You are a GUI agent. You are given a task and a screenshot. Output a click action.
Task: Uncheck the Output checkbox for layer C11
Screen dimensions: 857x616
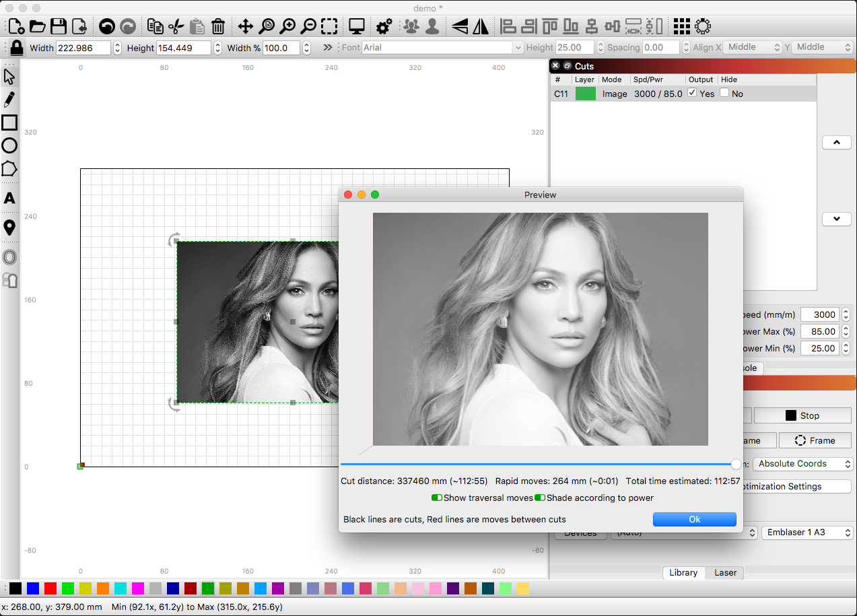692,93
